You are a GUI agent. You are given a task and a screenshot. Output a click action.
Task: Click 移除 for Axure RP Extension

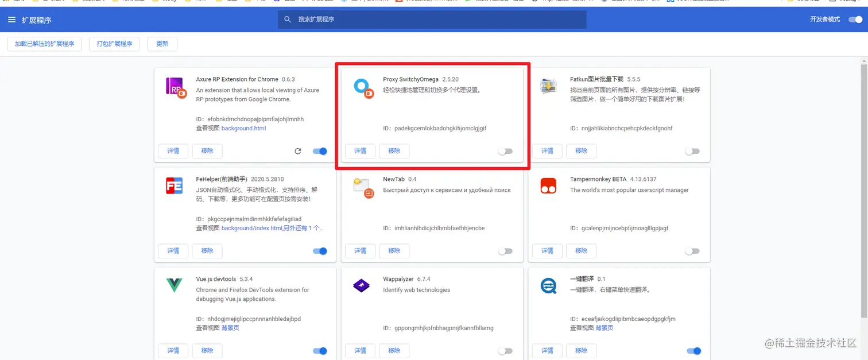pyautogui.click(x=207, y=151)
